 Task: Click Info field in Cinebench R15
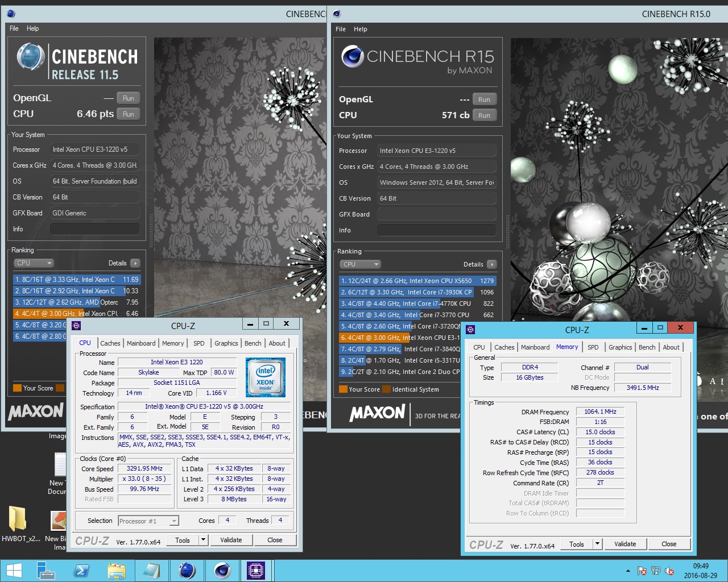point(436,230)
